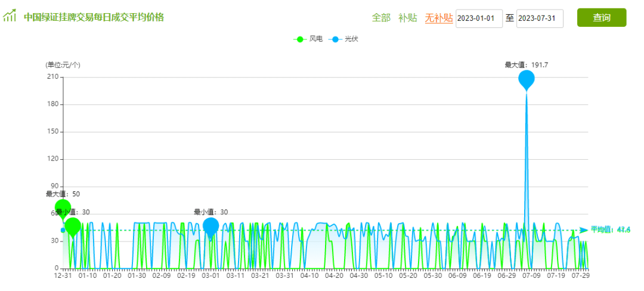644x291 pixels.
Task: Click the green bar chart logo icon
Action: click(x=10, y=16)
